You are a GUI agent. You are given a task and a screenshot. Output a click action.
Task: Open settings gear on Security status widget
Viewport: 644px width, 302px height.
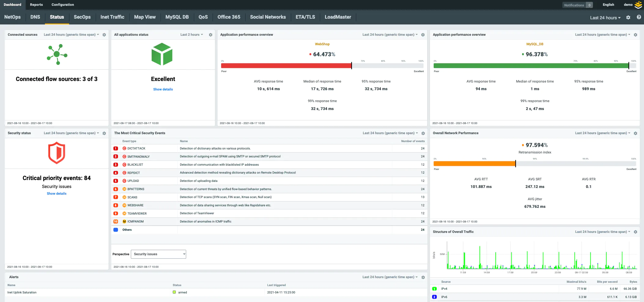point(104,133)
